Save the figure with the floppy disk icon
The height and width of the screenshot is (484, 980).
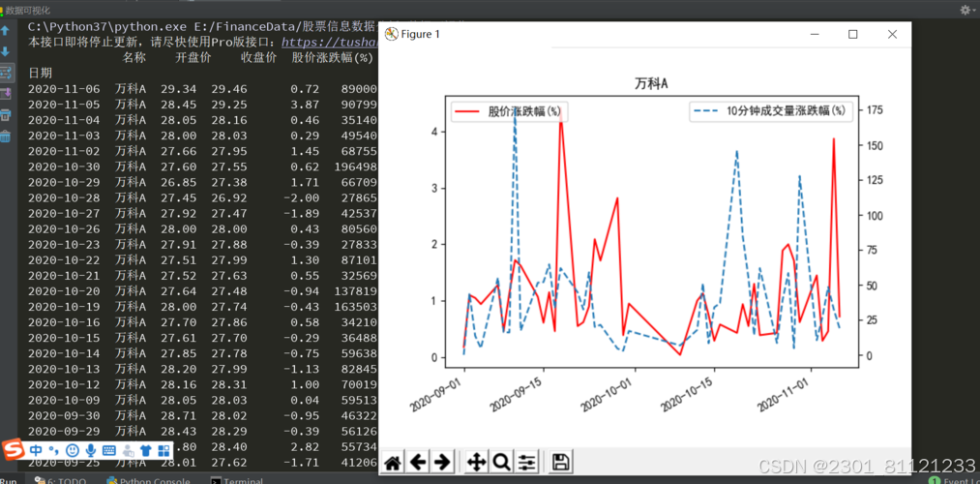561,462
